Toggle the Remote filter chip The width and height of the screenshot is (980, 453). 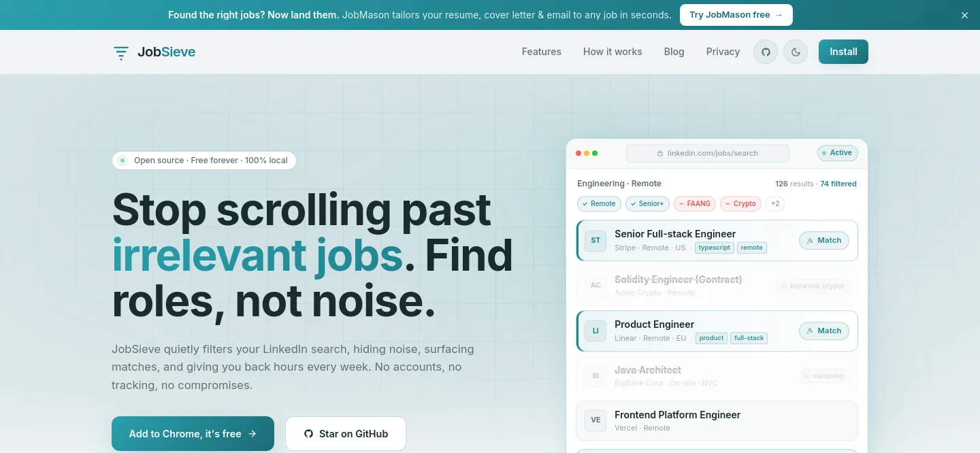(x=599, y=203)
